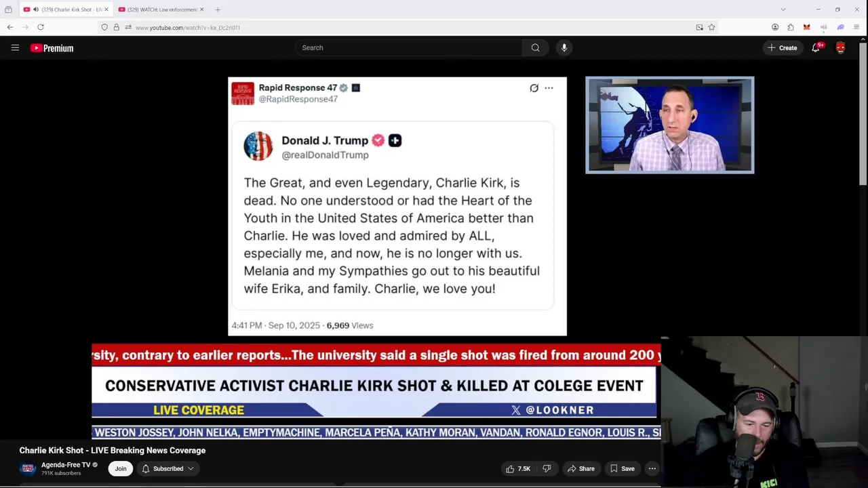Click the tweet timestamp 4:41 PM Sep 10, 2025
The height and width of the screenshot is (488, 868).
click(275, 325)
